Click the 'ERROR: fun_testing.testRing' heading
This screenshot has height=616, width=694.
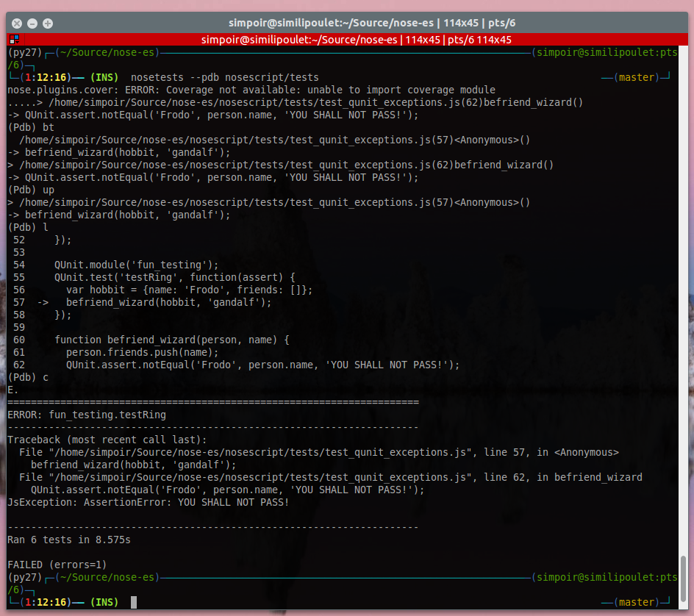(x=87, y=415)
